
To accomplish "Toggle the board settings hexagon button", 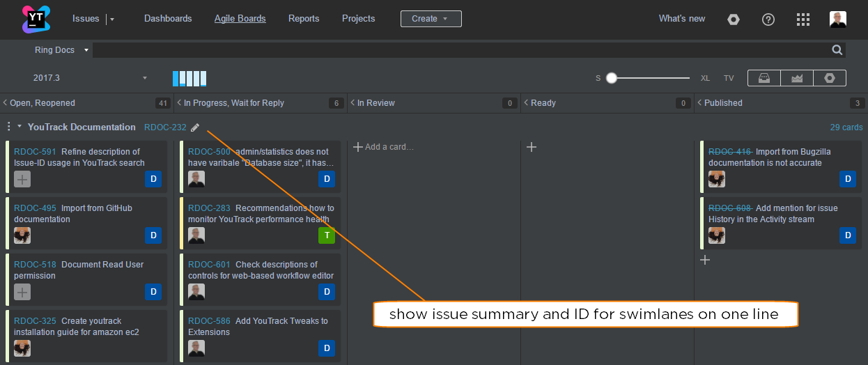I will pyautogui.click(x=829, y=78).
